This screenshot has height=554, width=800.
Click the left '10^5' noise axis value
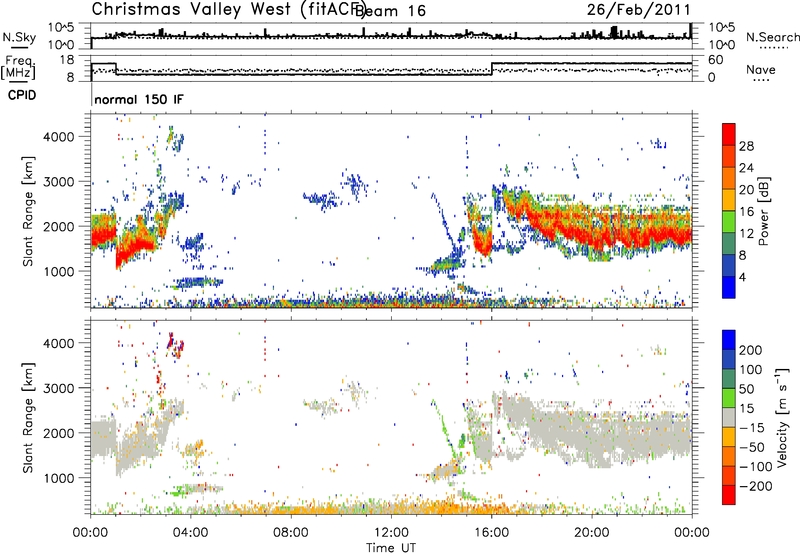click(61, 28)
